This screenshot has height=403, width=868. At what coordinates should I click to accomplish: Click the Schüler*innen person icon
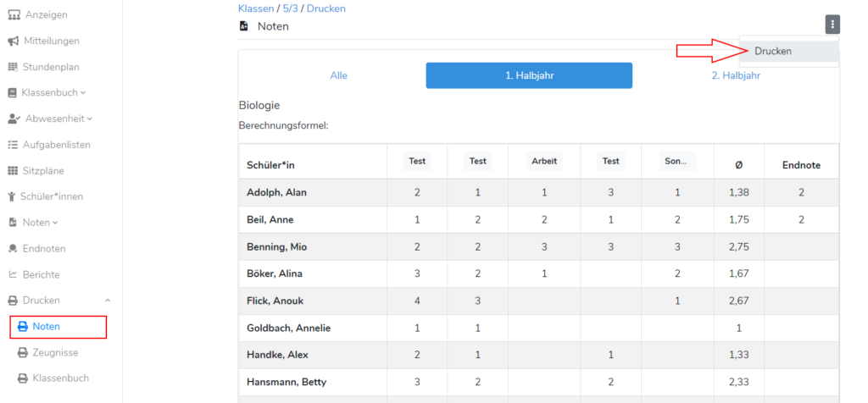[x=14, y=196]
